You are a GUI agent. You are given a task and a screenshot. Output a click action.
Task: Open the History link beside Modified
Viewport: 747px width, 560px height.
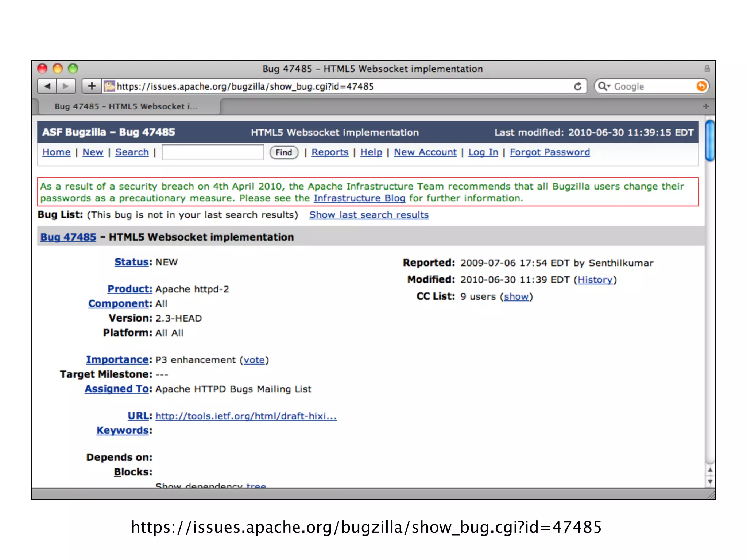coord(595,280)
